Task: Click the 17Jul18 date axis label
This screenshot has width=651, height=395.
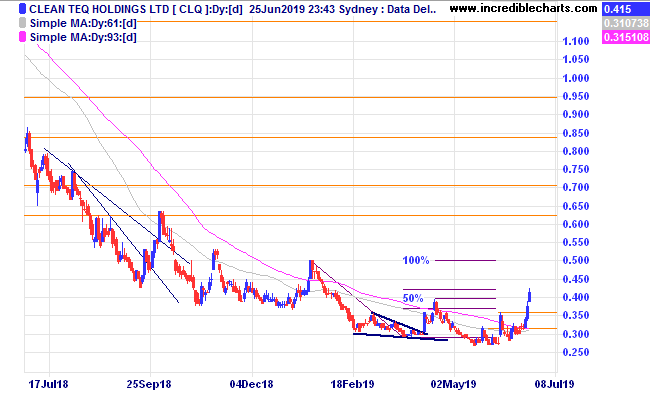Action: 48,384
